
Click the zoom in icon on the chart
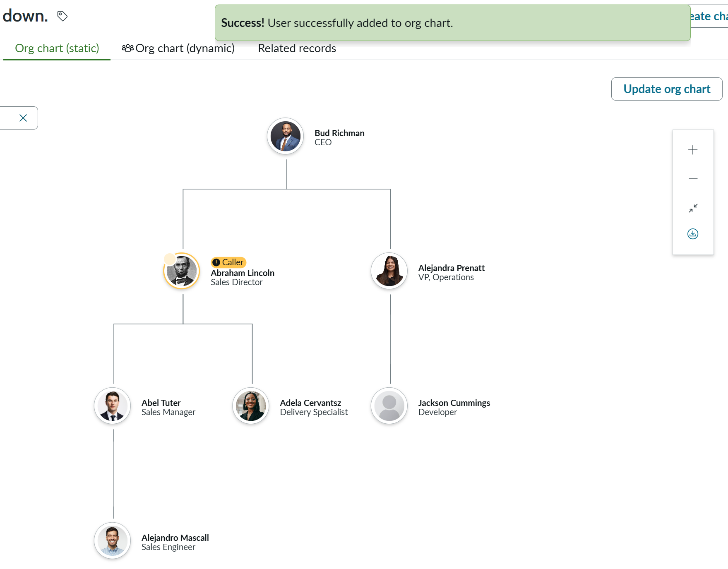pyautogui.click(x=692, y=150)
